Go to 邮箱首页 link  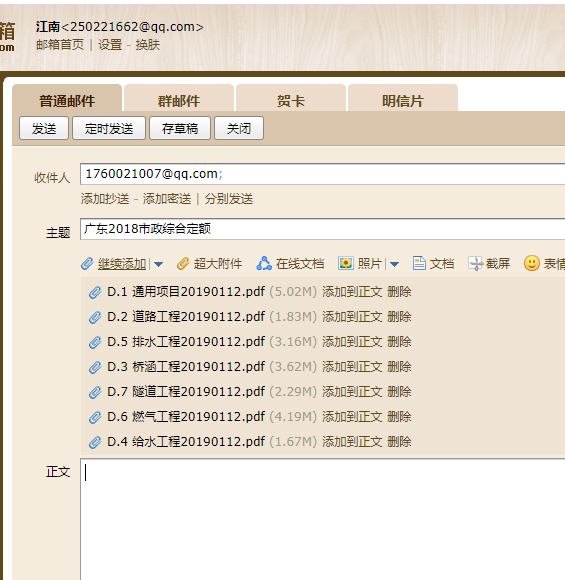click(60, 45)
